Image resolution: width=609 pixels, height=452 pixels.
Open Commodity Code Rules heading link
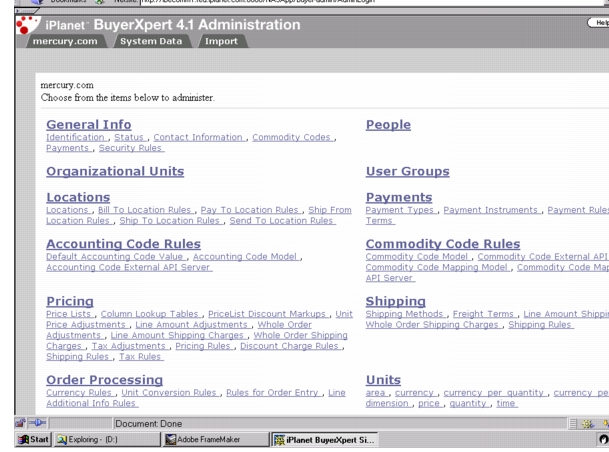pos(443,244)
